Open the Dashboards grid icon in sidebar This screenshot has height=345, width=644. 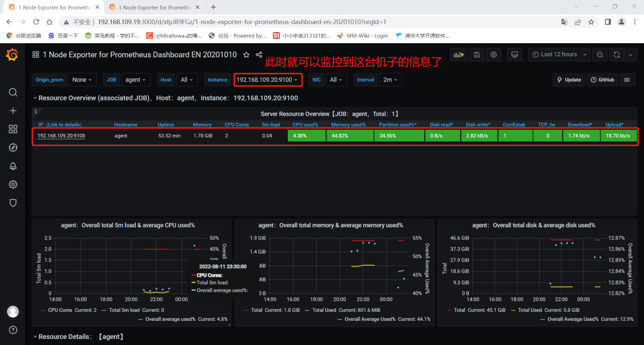pyautogui.click(x=13, y=129)
